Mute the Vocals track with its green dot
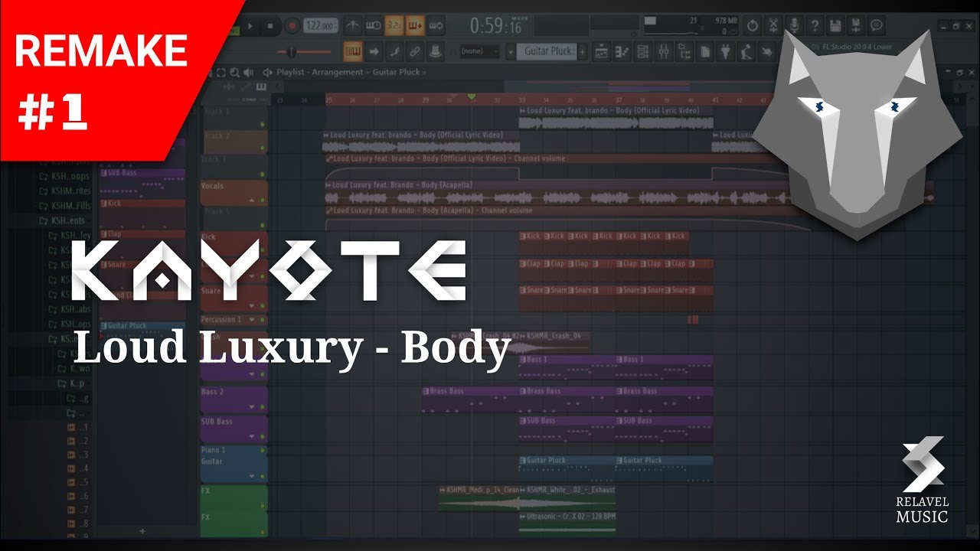Image resolution: width=980 pixels, height=551 pixels. (x=263, y=200)
